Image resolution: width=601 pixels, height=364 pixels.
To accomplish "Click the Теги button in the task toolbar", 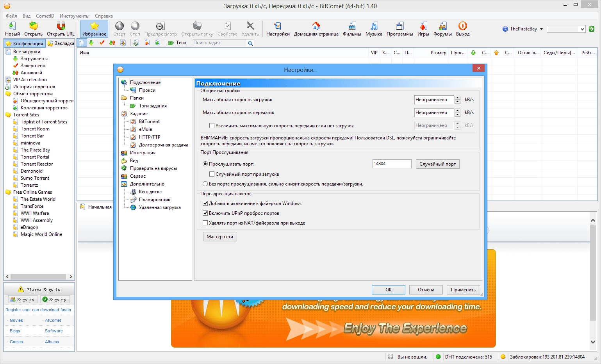I will (177, 43).
